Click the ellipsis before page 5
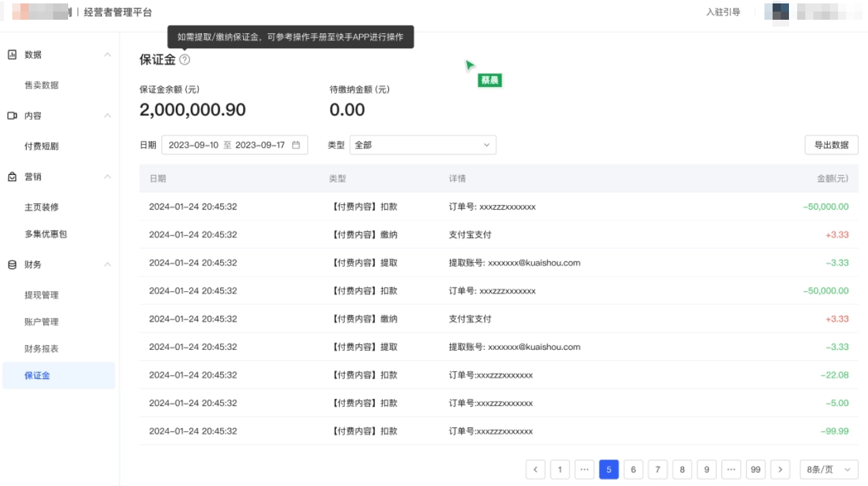Viewport: 868px width, 486px height. tap(585, 470)
